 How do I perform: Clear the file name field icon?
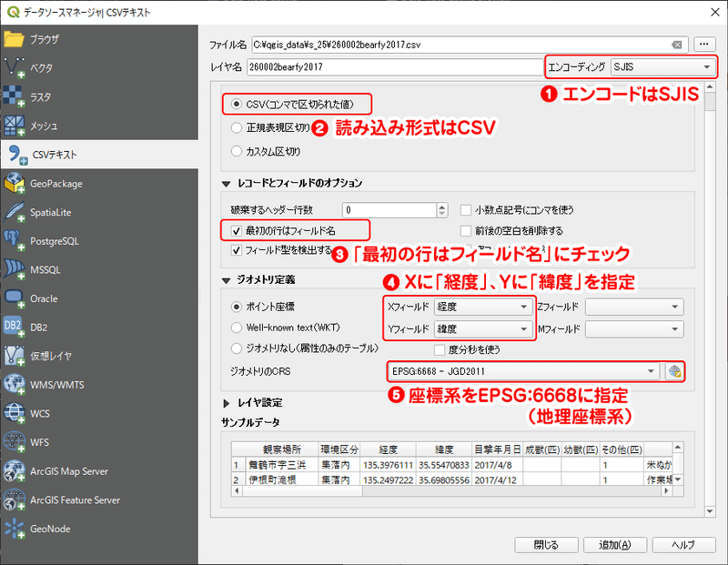(x=676, y=45)
